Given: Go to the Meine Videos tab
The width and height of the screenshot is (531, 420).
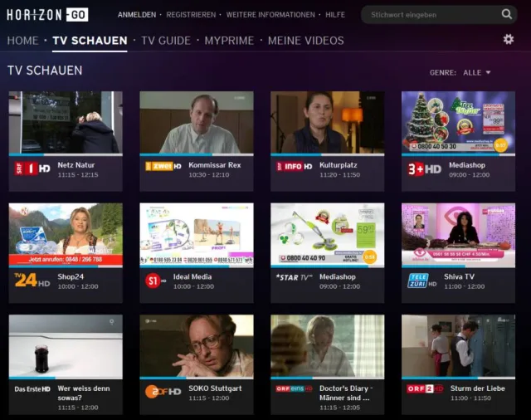Looking at the screenshot, I should pyautogui.click(x=306, y=41).
